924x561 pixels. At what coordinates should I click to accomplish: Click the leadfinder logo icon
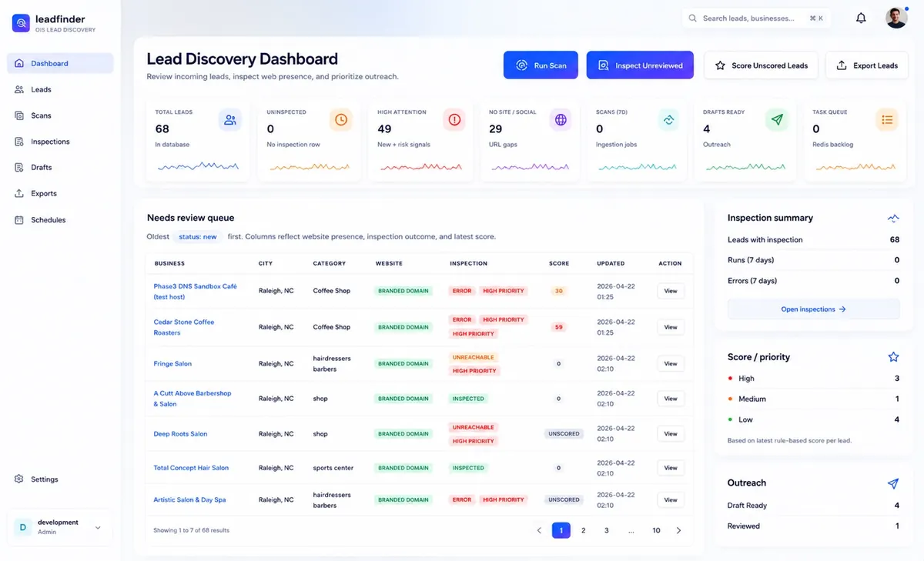click(21, 23)
